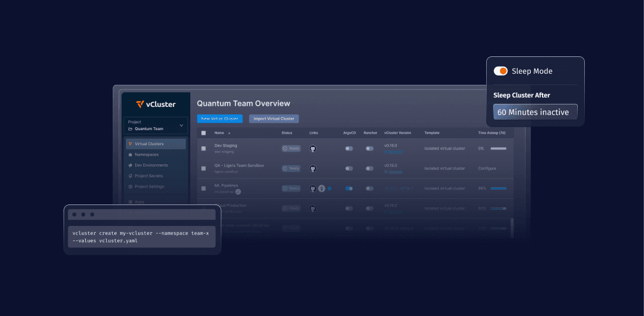The image size is (644, 316).
Task: Click Dev Environments sidebar icon
Action: tap(130, 166)
